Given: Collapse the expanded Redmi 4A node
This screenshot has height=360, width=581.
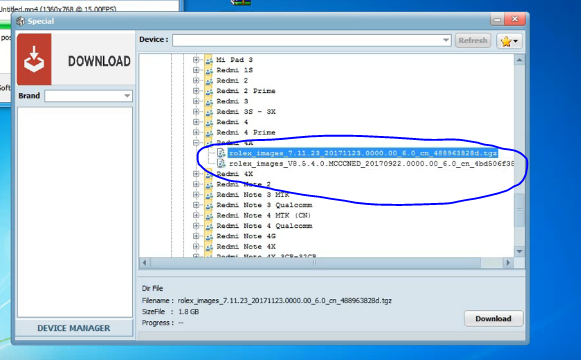Looking at the screenshot, I should (x=196, y=143).
